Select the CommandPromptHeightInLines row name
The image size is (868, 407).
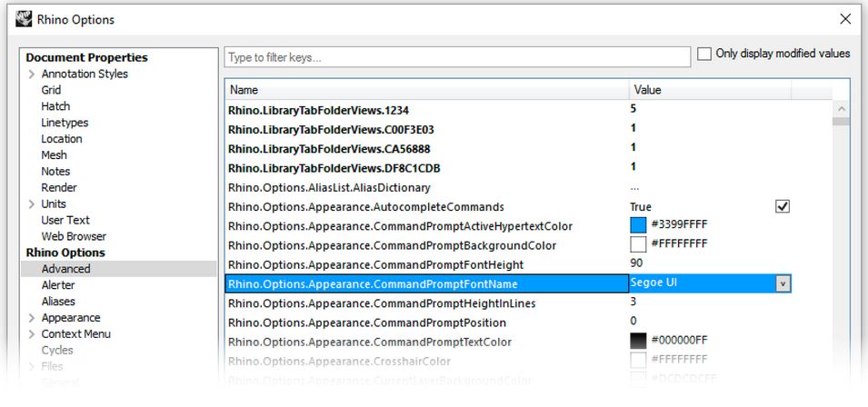tap(382, 303)
